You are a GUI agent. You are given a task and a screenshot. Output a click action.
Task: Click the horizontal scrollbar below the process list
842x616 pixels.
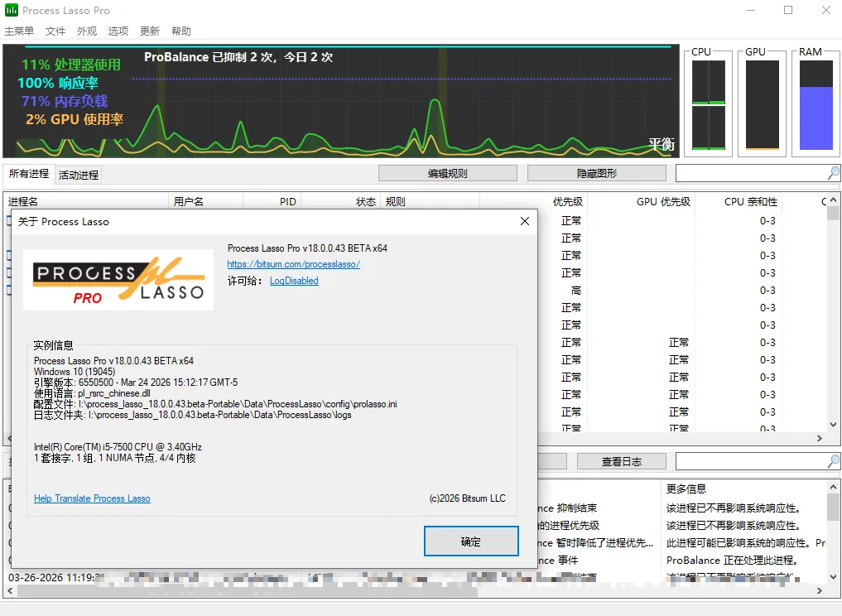[x=248, y=590]
